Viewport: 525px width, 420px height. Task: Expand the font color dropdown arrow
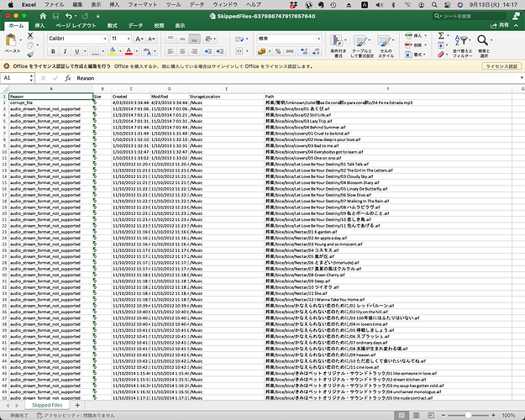137,51
